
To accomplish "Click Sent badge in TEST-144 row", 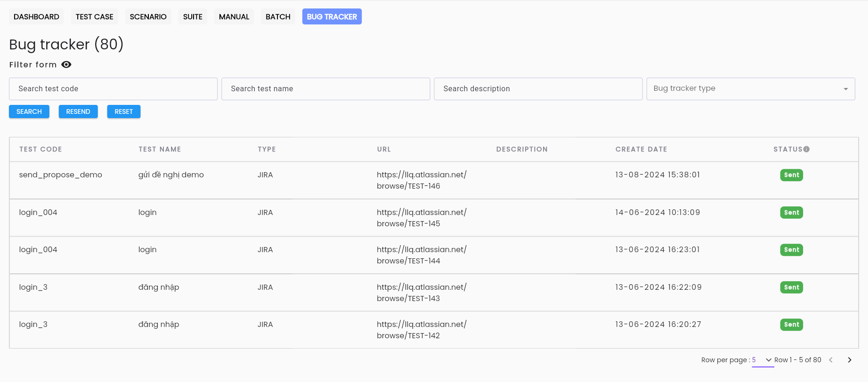I will pyautogui.click(x=791, y=250).
